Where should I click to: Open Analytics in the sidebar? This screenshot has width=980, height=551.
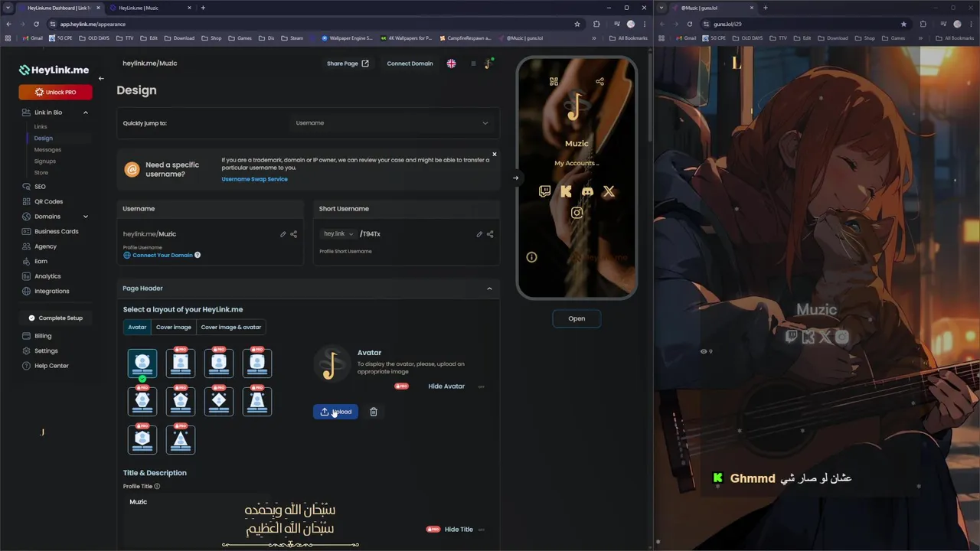click(47, 276)
